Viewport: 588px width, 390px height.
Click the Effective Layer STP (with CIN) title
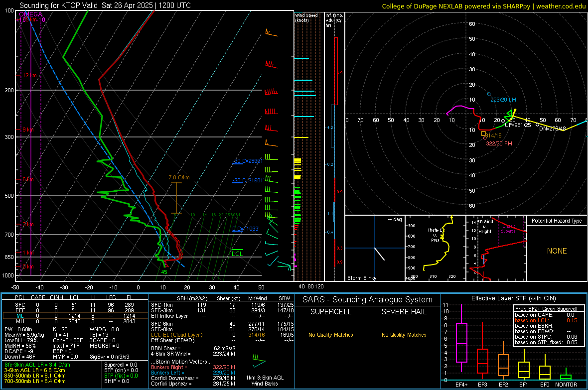point(513,298)
